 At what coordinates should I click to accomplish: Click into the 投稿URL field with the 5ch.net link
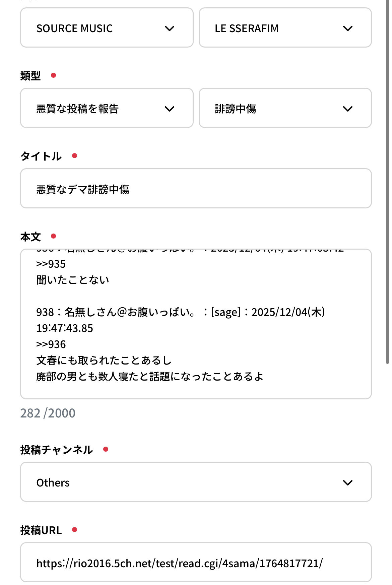[x=196, y=563]
